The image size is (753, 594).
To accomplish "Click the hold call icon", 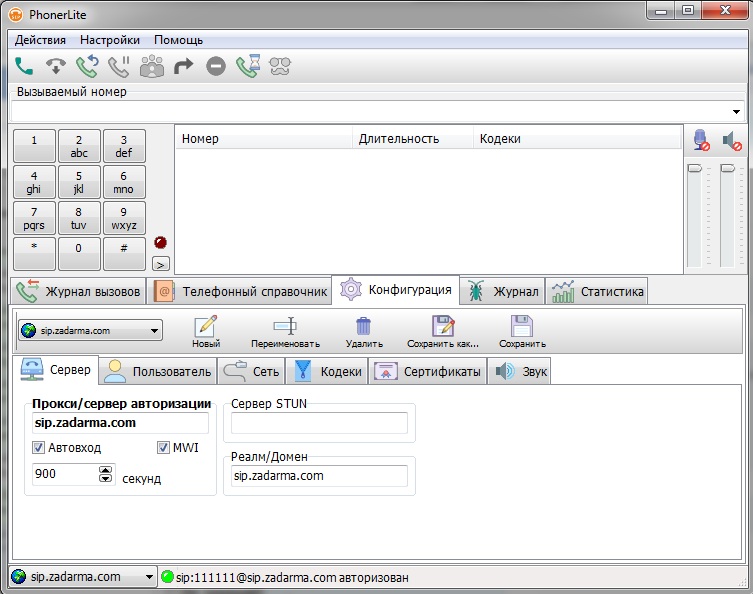I will pyautogui.click(x=119, y=66).
